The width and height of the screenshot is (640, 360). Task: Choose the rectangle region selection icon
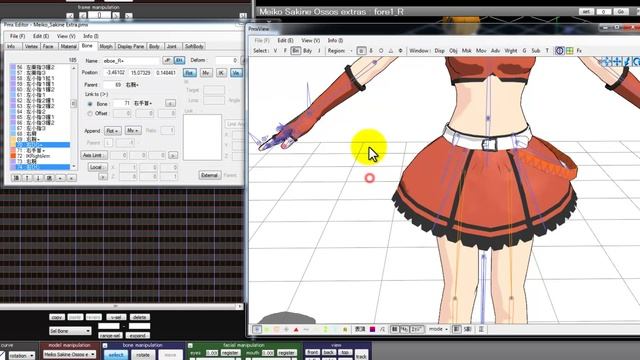pos(361,51)
